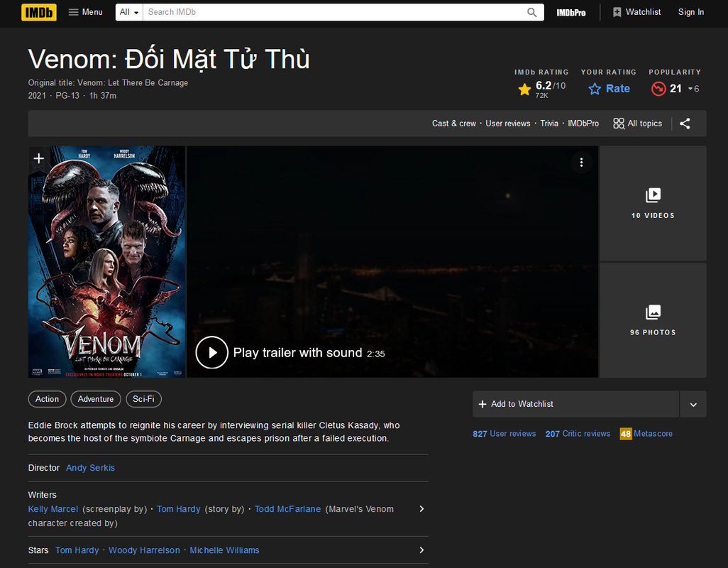Image resolution: width=728 pixels, height=568 pixels.
Task: Click Add to Watchlist button
Action: (575, 404)
